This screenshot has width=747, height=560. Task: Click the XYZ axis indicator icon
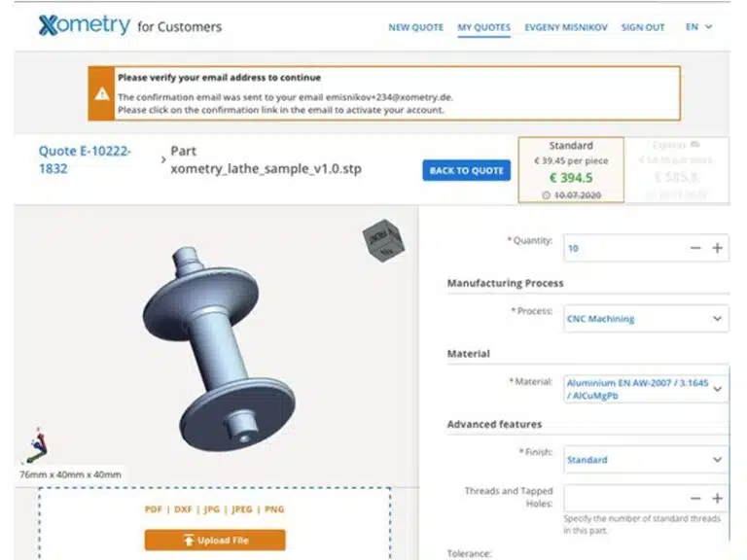click(x=34, y=445)
